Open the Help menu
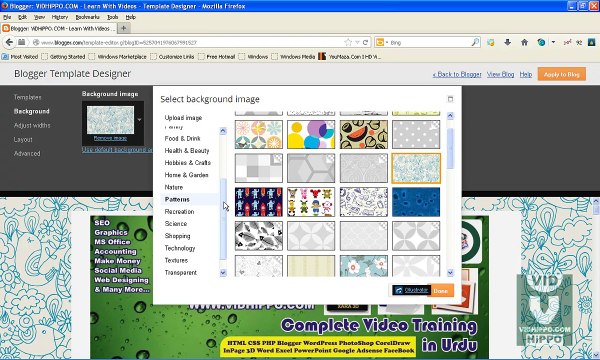Screen dimensions: 600x360 point(131,17)
